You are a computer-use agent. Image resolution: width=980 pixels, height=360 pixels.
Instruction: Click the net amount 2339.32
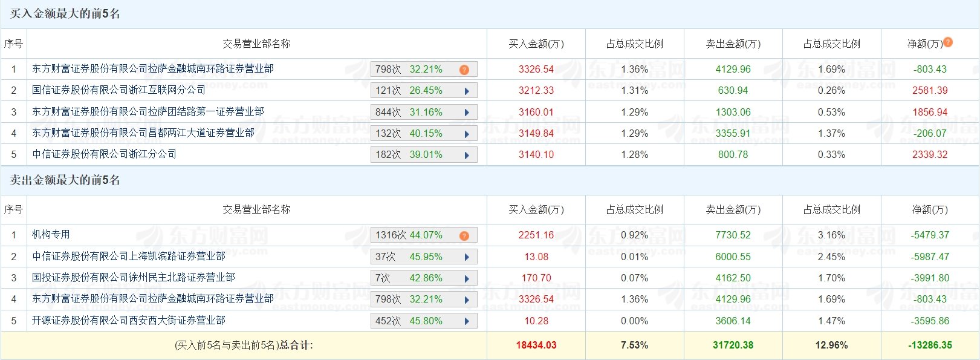point(930,154)
